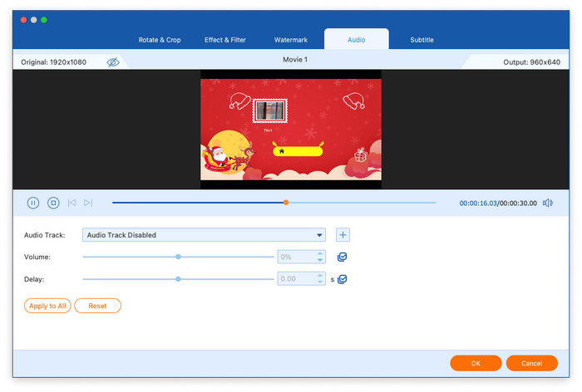Viewport: 582px width, 392px height.
Task: Decrease the delay value stepper
Action: click(x=320, y=282)
